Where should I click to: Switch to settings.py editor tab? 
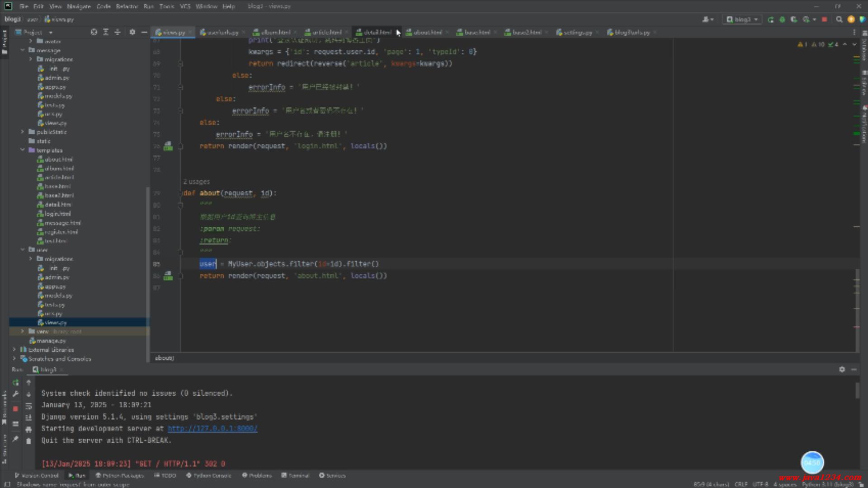(x=577, y=33)
